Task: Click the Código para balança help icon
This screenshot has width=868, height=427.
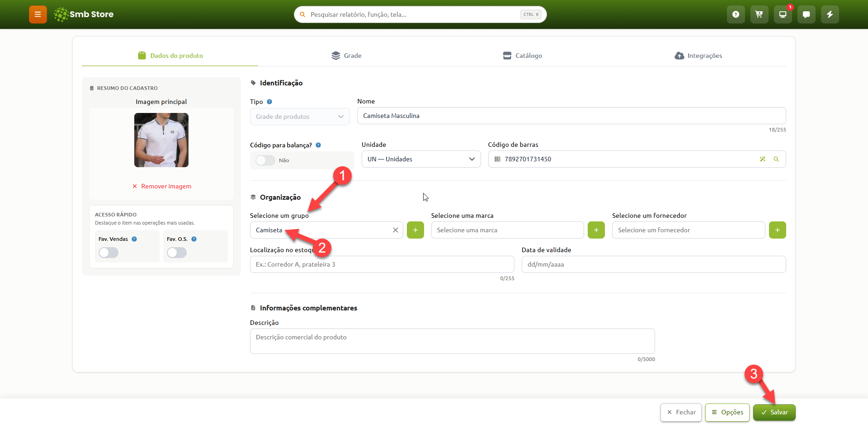Action: tap(318, 145)
